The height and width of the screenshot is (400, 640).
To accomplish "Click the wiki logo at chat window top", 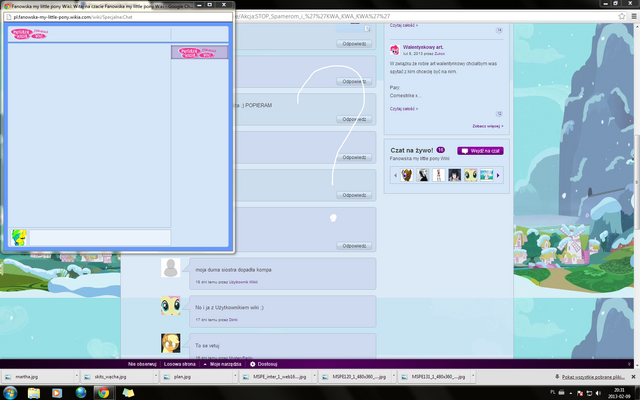I will pos(29,34).
